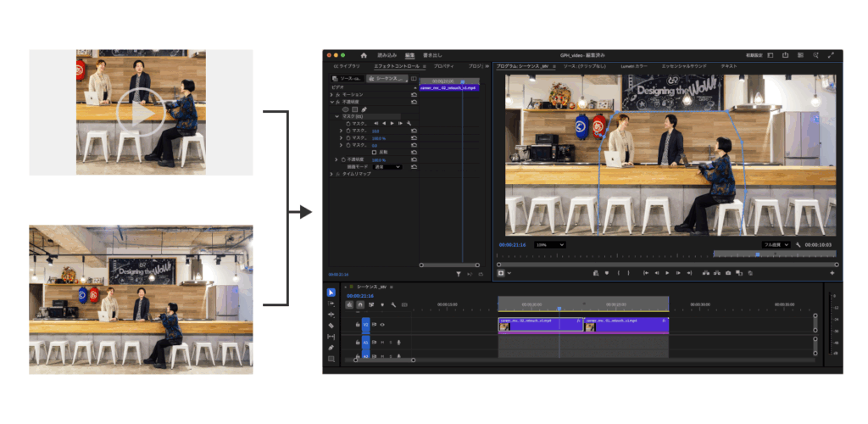Image resolution: width=868 pixels, height=424 pixels.
Task: Toggle V2 track output eye icon
Action: (x=382, y=325)
